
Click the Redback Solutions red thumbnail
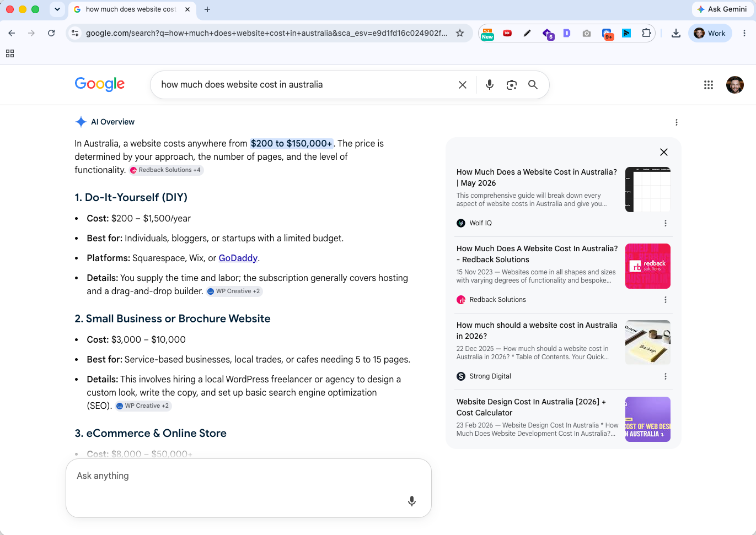pos(648,266)
